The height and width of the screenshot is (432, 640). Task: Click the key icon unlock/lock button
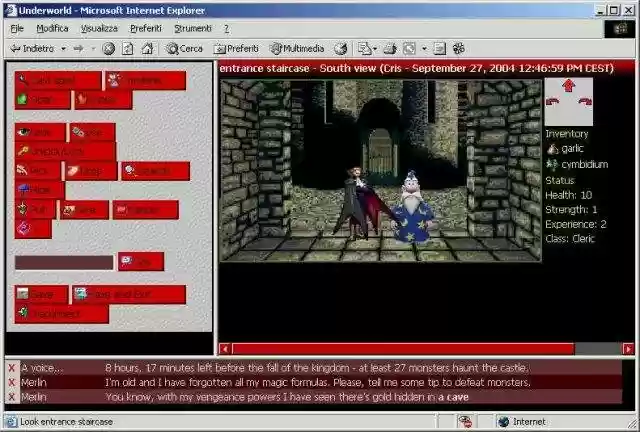tap(65, 151)
